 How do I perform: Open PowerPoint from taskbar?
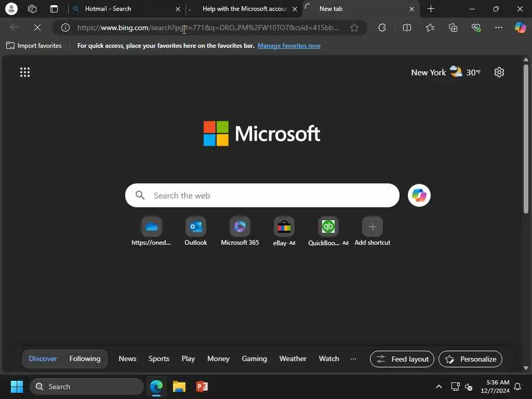pos(202,387)
